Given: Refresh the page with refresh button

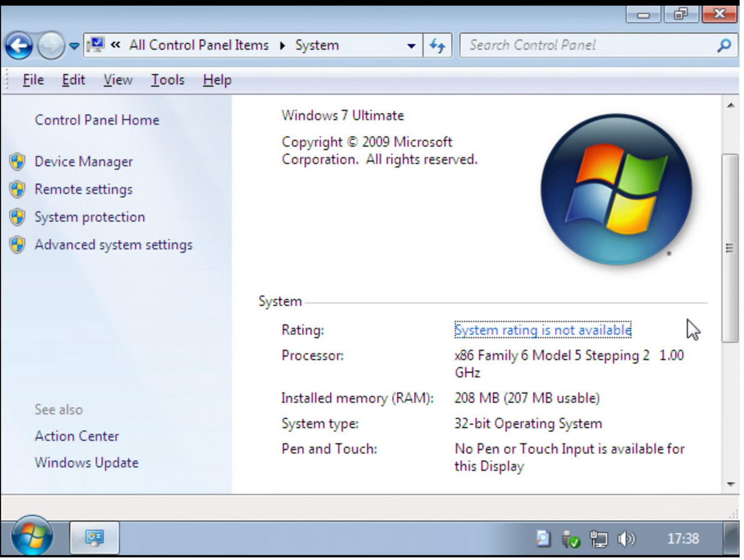Looking at the screenshot, I should [438, 46].
